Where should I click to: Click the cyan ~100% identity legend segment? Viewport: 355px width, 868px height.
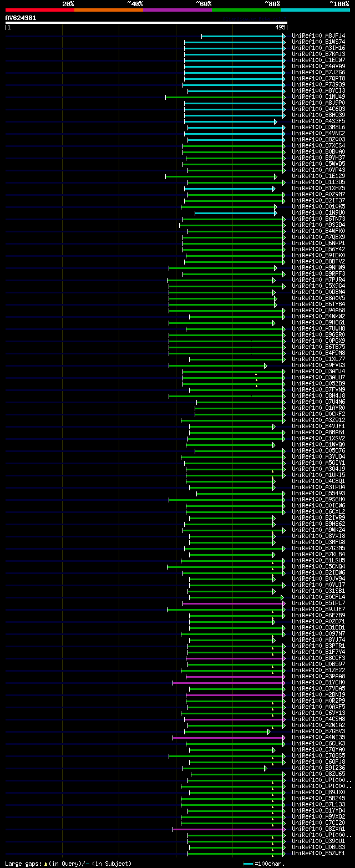coord(315,10)
